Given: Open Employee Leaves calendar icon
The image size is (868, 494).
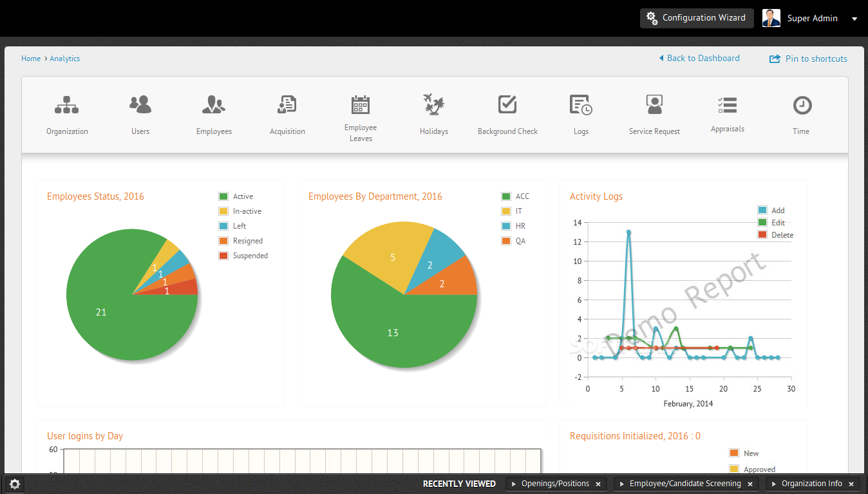Looking at the screenshot, I should coord(361,104).
